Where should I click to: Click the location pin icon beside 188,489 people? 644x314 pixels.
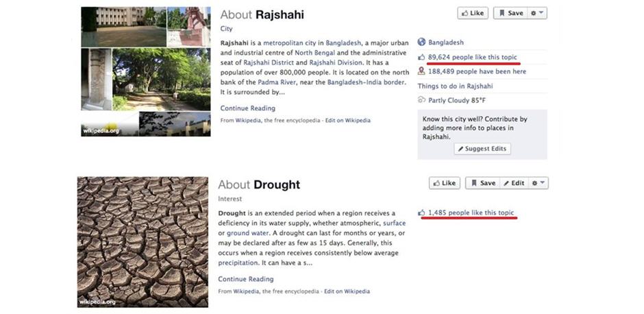[x=421, y=71]
